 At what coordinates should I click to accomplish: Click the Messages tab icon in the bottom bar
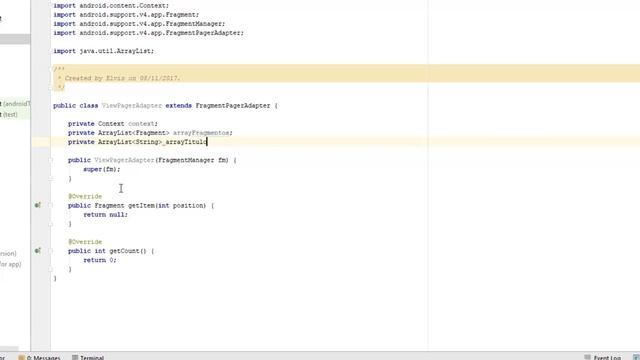tap(21, 358)
